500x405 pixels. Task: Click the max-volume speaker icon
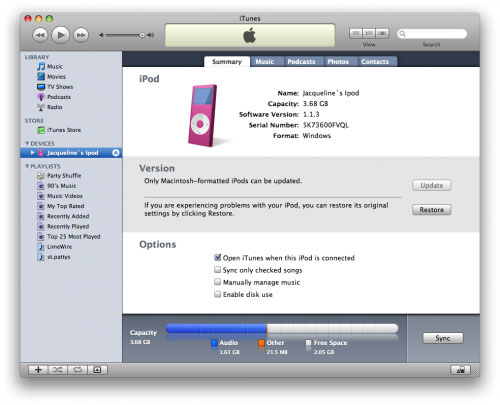[x=151, y=35]
